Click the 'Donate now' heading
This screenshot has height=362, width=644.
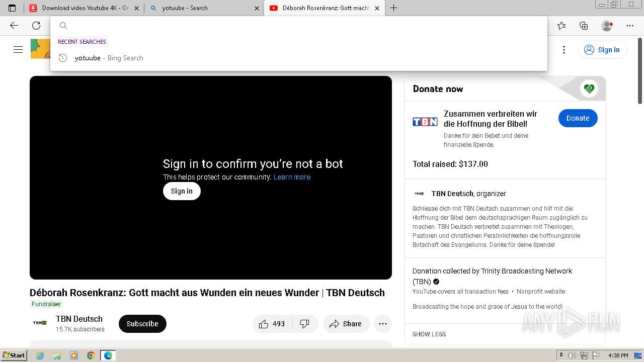[x=438, y=89]
